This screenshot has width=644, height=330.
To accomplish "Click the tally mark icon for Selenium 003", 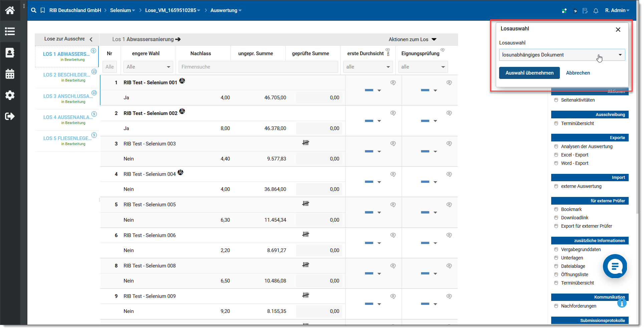I will click(x=306, y=143).
